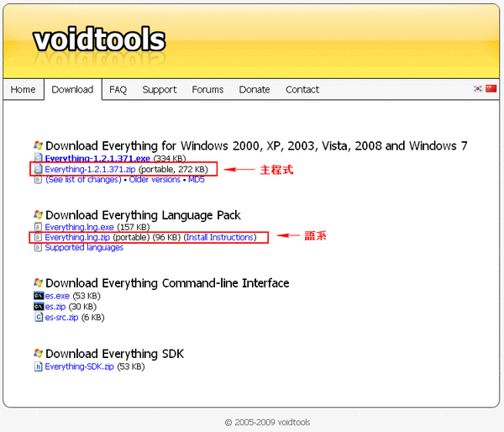
Task: Open the Donate tab
Action: point(255,89)
